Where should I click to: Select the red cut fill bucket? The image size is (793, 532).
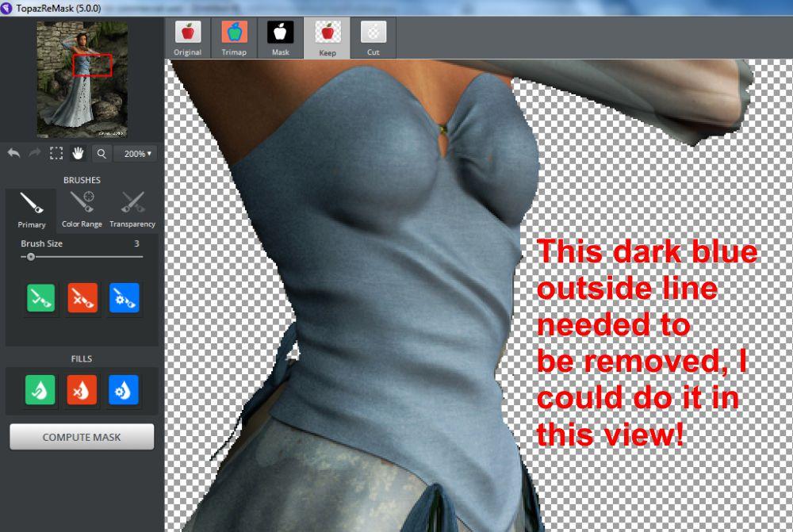click(82, 390)
